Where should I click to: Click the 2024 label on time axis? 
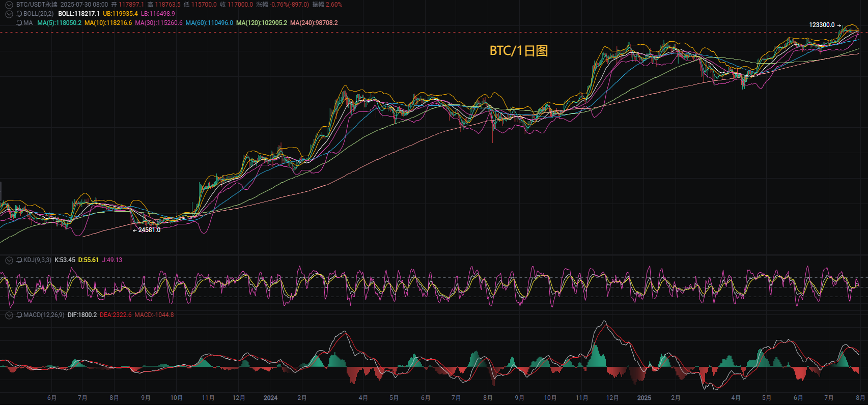[270, 398]
